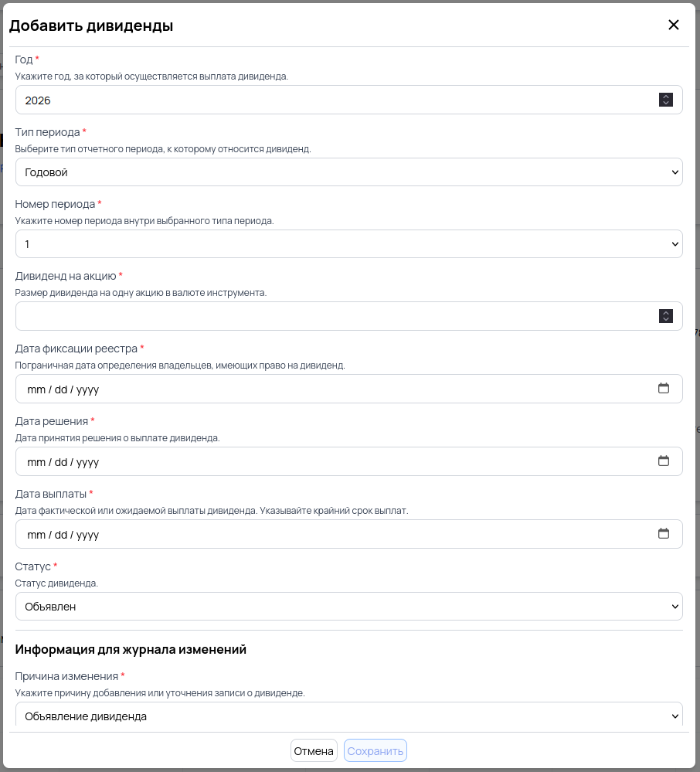Click the Дата выплаты date text field

point(332,534)
